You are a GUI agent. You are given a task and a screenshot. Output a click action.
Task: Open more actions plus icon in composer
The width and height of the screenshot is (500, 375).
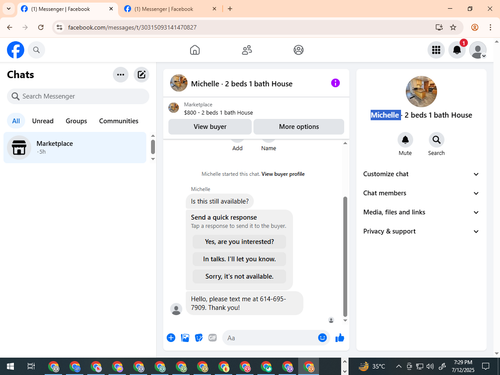click(171, 338)
